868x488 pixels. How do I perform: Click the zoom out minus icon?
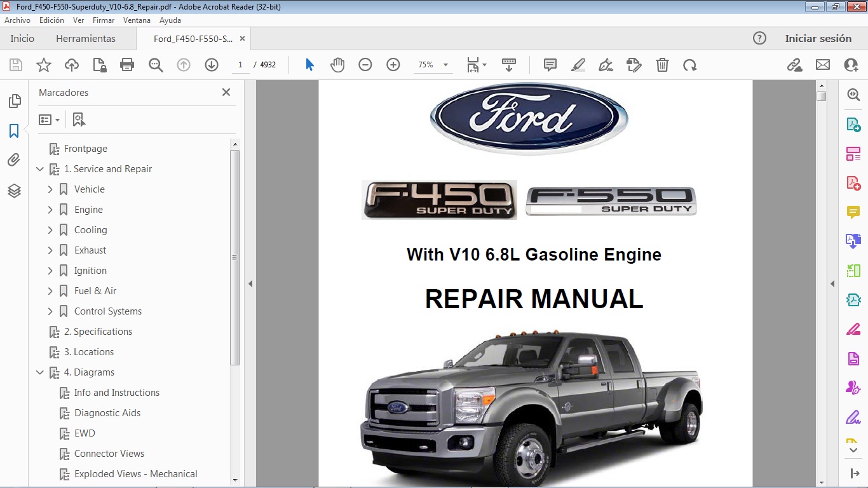click(365, 64)
